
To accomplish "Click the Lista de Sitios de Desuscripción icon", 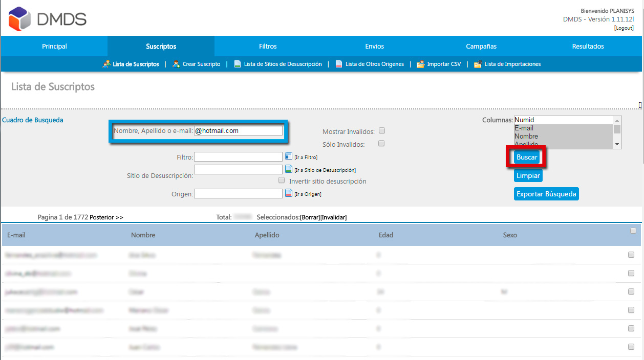I will (238, 64).
